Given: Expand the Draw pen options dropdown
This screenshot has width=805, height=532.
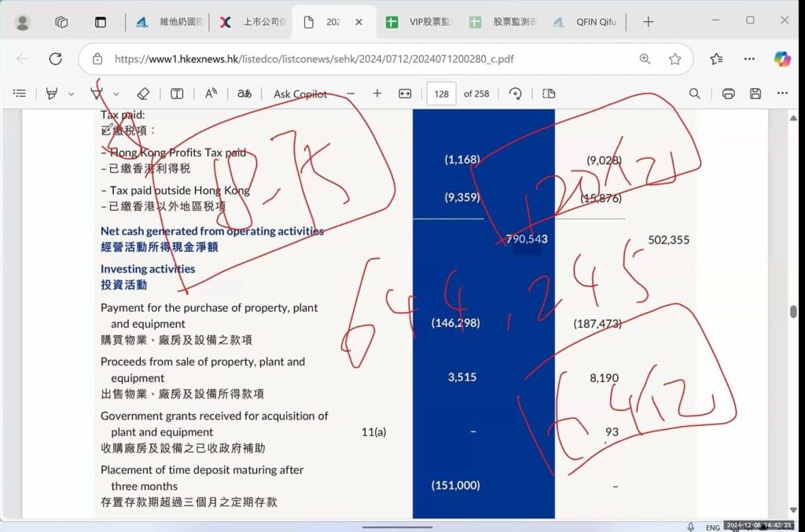Looking at the screenshot, I should pyautogui.click(x=116, y=94).
